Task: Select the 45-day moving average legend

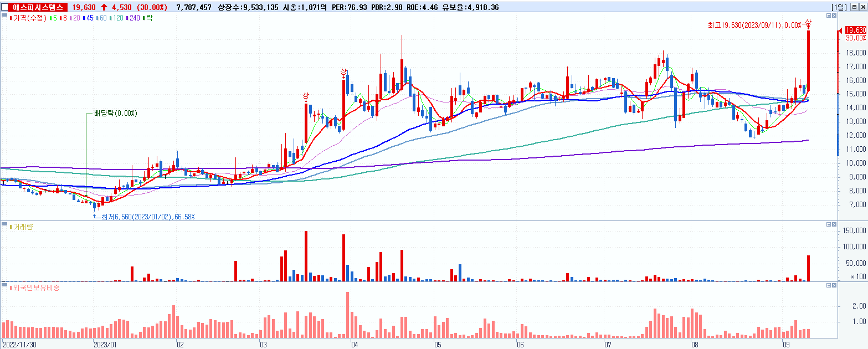Action: (89, 18)
